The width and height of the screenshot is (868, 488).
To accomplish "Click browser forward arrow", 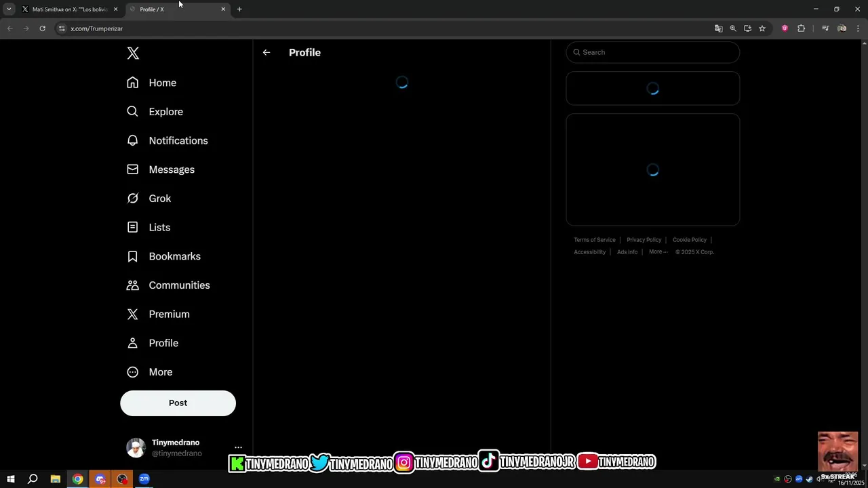I will 26,28.
